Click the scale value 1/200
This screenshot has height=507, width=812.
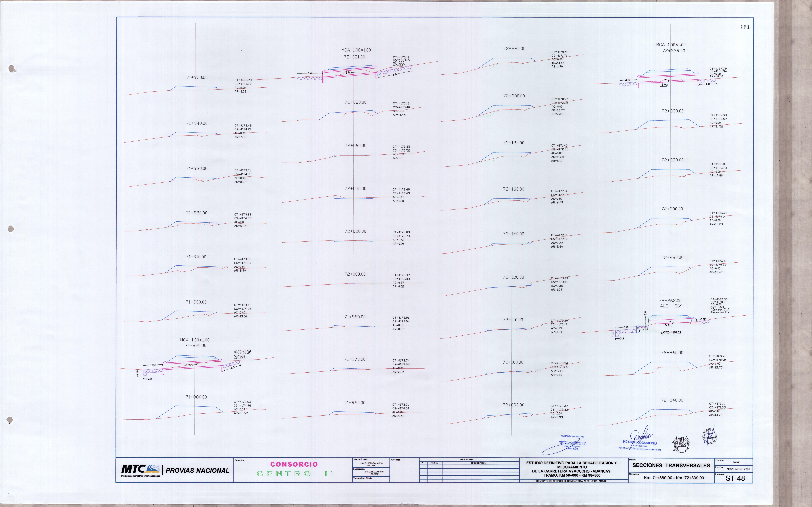pyautogui.click(x=736, y=462)
